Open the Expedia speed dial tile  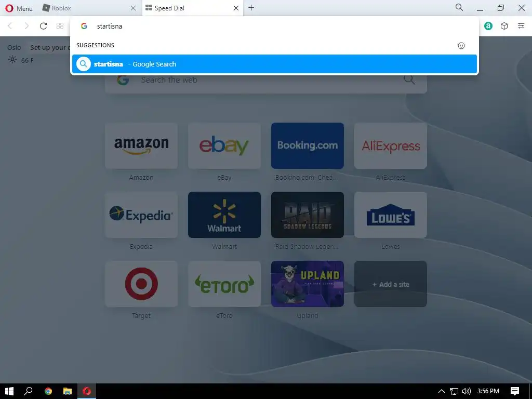(141, 215)
